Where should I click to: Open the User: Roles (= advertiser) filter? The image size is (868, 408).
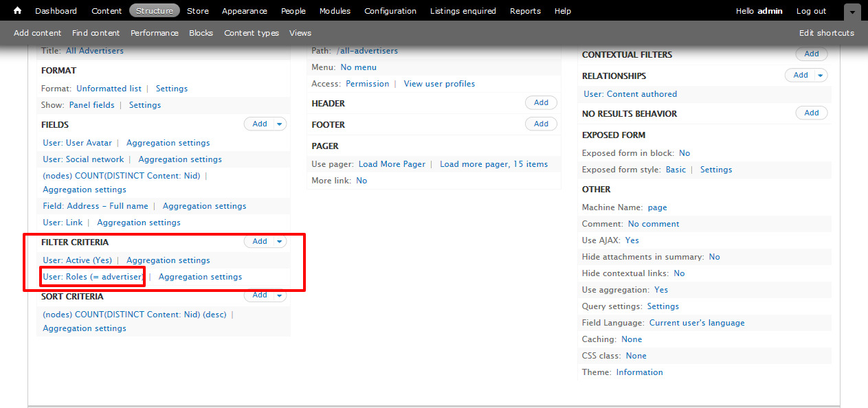click(93, 277)
